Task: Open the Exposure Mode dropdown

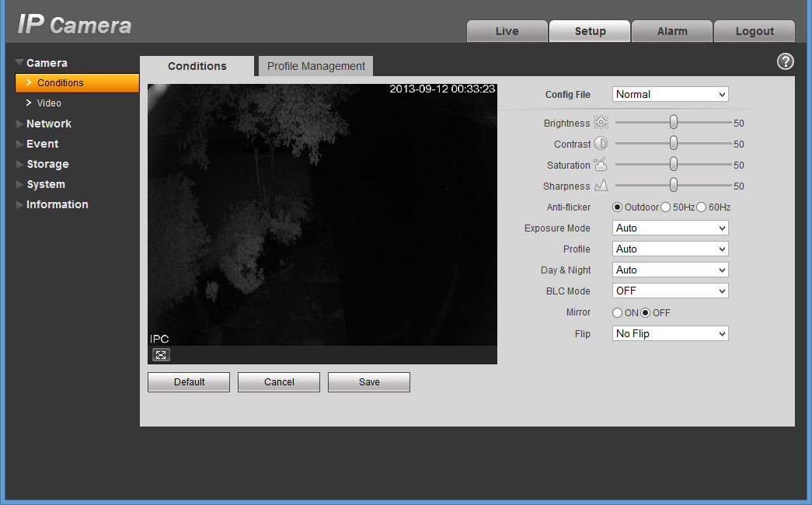Action: tap(670, 228)
